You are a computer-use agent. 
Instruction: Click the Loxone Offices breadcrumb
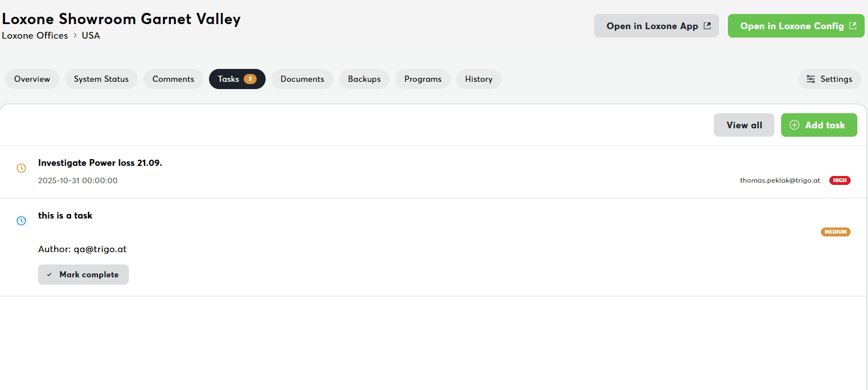tap(35, 35)
